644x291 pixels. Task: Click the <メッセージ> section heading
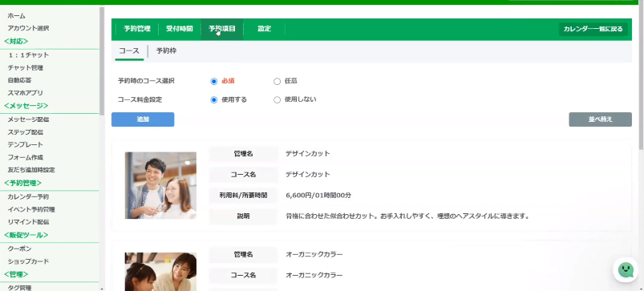(x=26, y=106)
